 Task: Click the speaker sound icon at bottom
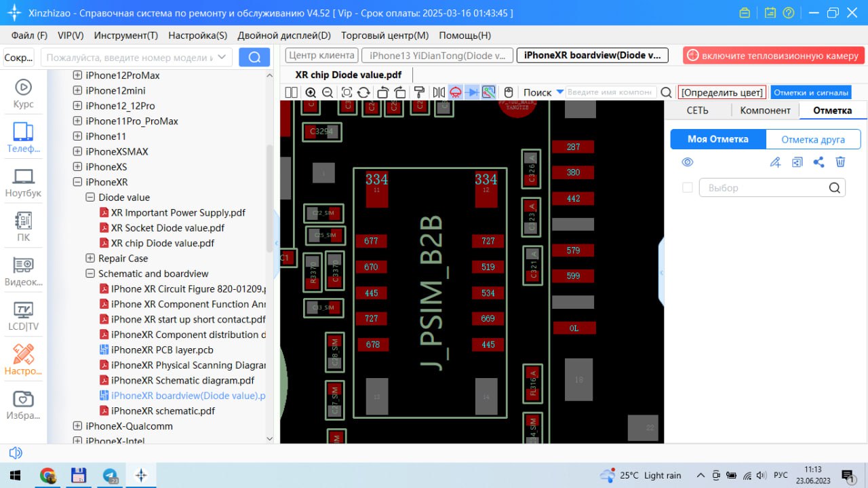(15, 453)
